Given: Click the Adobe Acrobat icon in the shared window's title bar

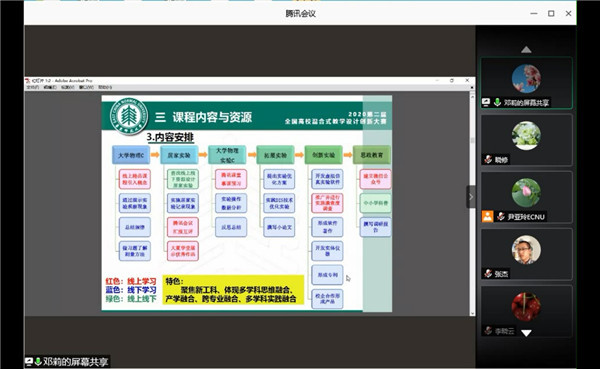Looking at the screenshot, I should (28, 80).
